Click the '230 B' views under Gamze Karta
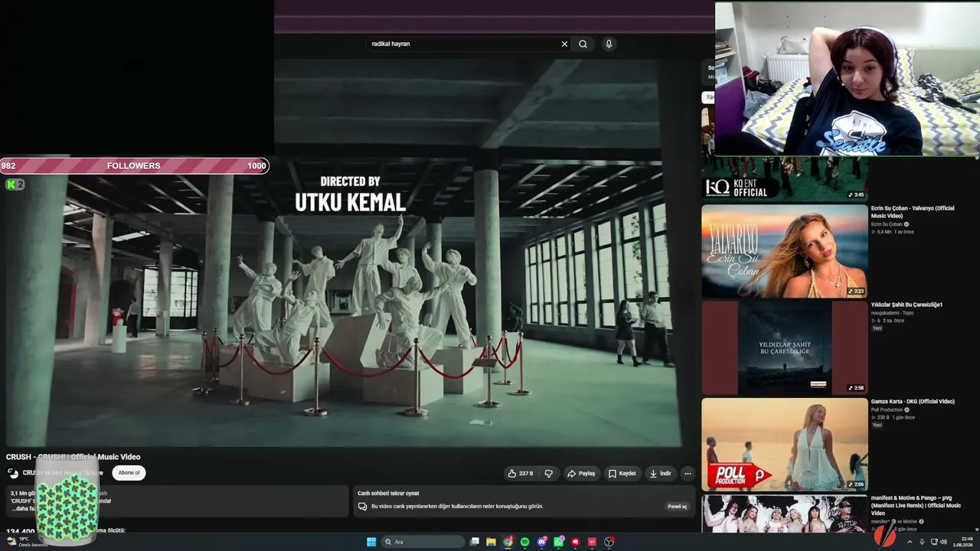Viewport: 980px width, 551px height. (x=884, y=418)
